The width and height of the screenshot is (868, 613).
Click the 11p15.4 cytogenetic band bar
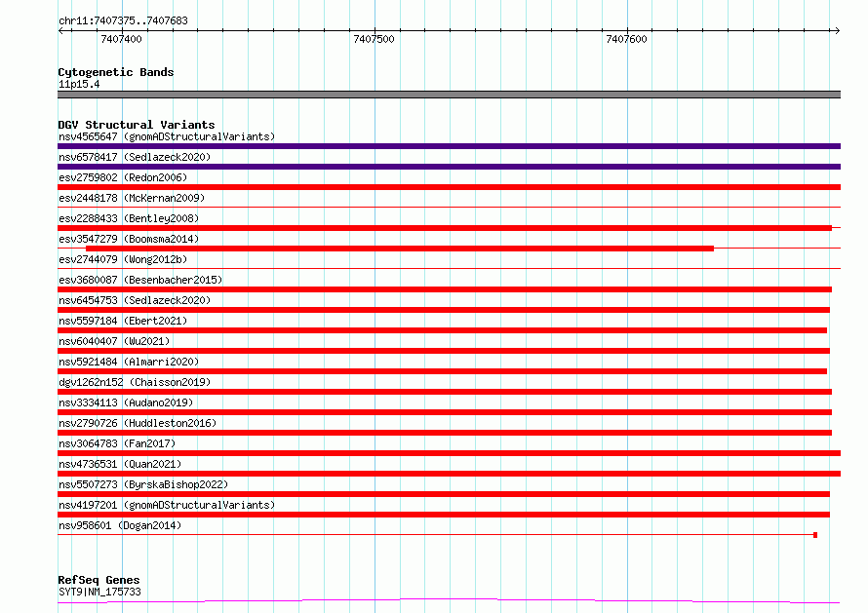click(449, 95)
